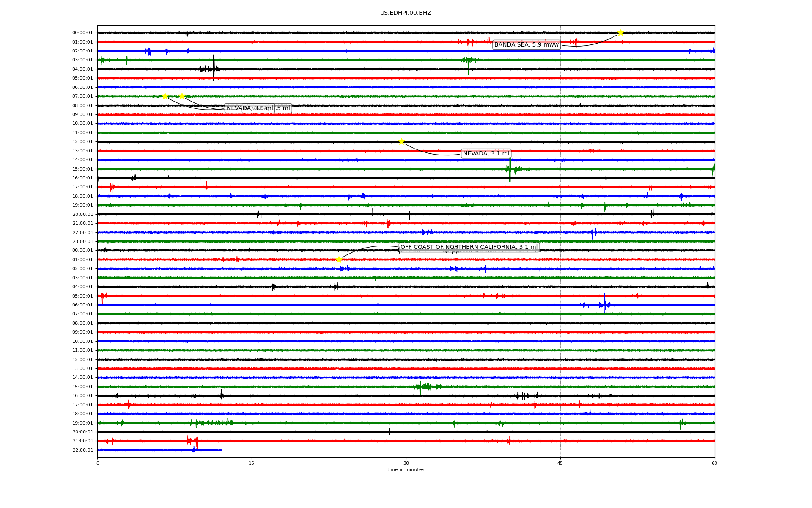Viewport: 812px width, 508px height.
Task: Click the 45 tick on the time axis
Action: [x=560, y=463]
